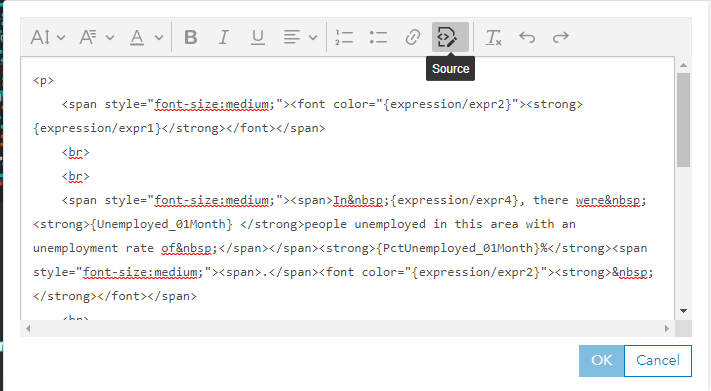Redo the last edit
711x391 pixels.
click(x=560, y=37)
